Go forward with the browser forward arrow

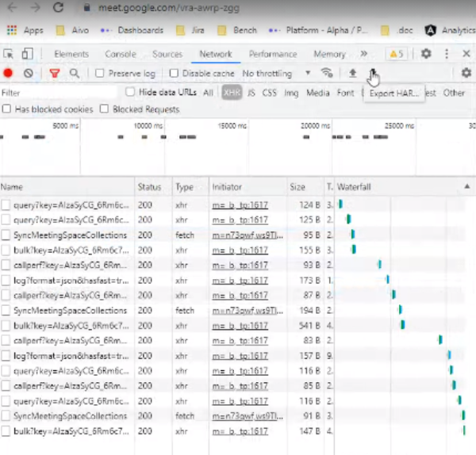tap(35, 8)
